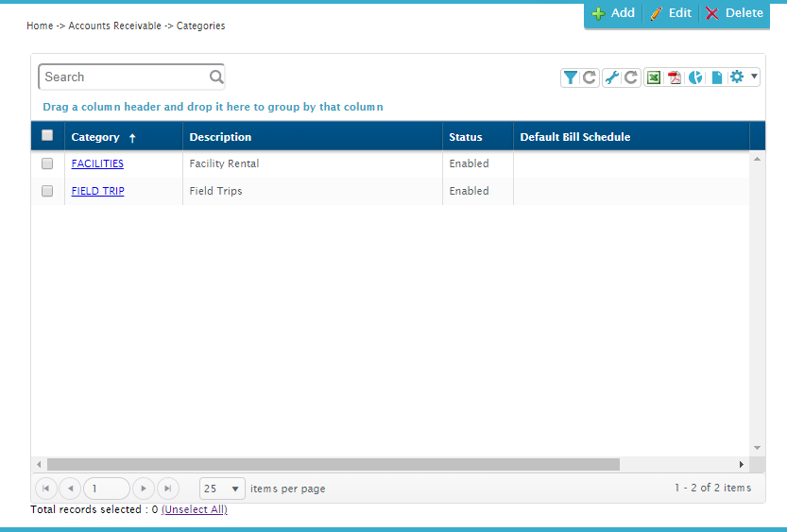Click the blue document page icon
This screenshot has height=532, width=787.
717,77
